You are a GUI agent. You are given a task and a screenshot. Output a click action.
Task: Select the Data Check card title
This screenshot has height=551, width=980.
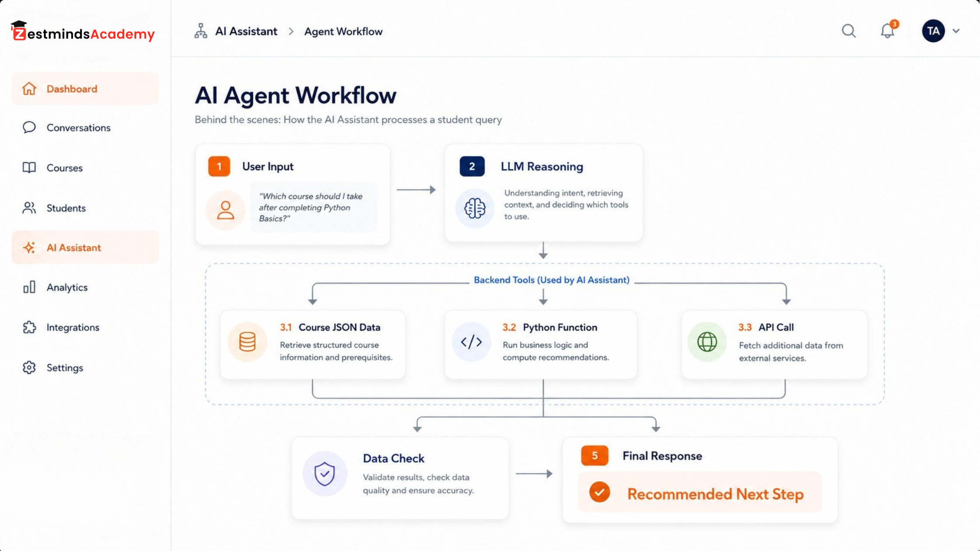[x=393, y=458]
